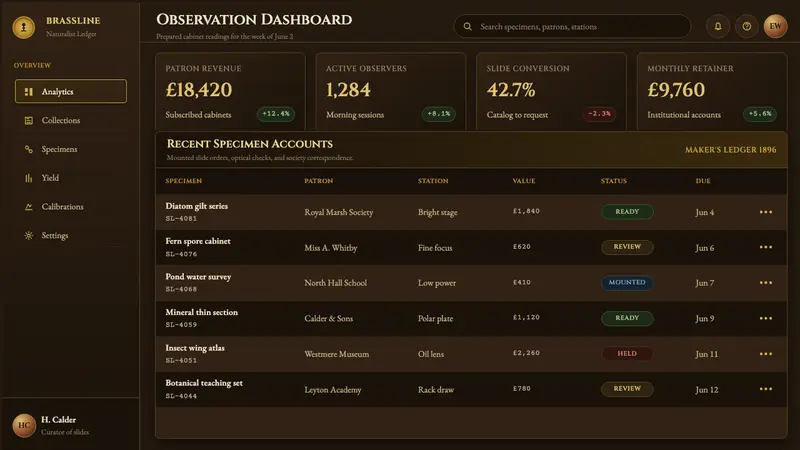Click the H. Calder profile name

point(58,420)
